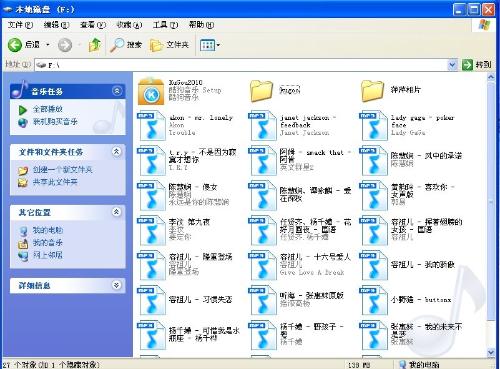Click the green Go button

(467, 65)
